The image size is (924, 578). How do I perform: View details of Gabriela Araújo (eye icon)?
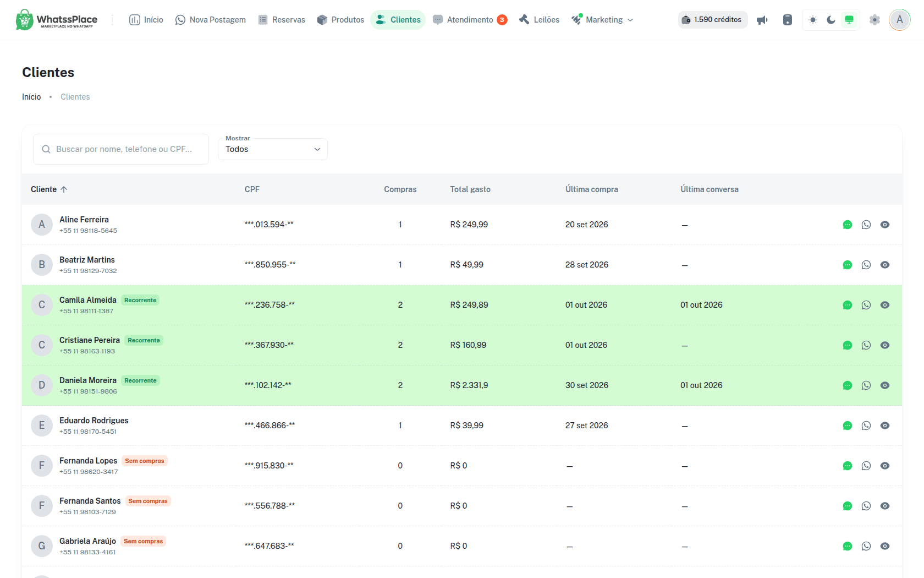point(885,546)
